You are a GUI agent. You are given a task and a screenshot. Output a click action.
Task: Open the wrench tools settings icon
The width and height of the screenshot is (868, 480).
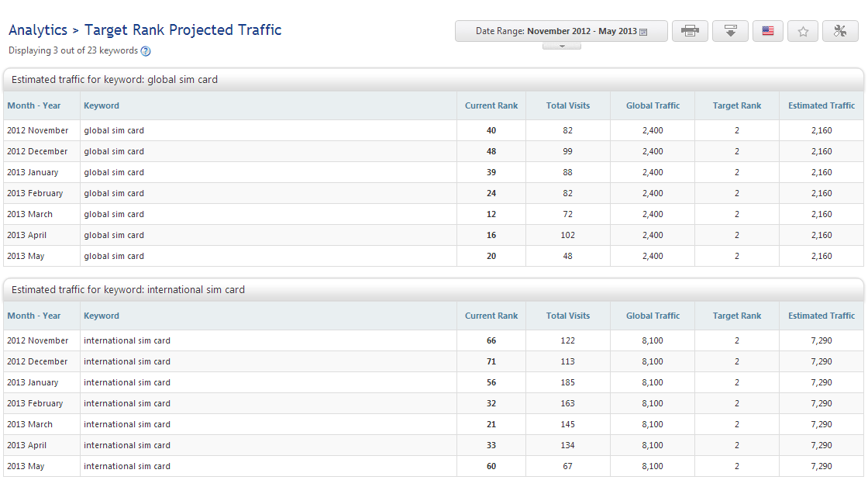(840, 31)
